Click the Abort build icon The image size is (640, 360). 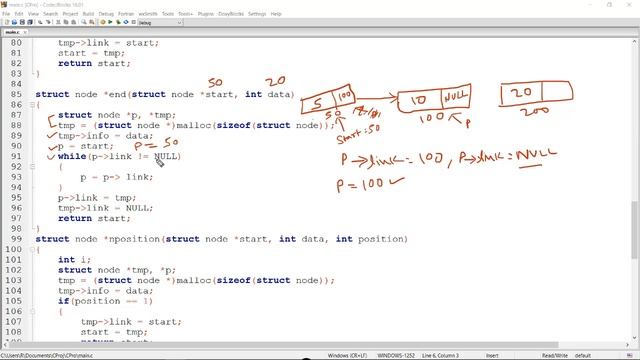[x=134, y=22]
